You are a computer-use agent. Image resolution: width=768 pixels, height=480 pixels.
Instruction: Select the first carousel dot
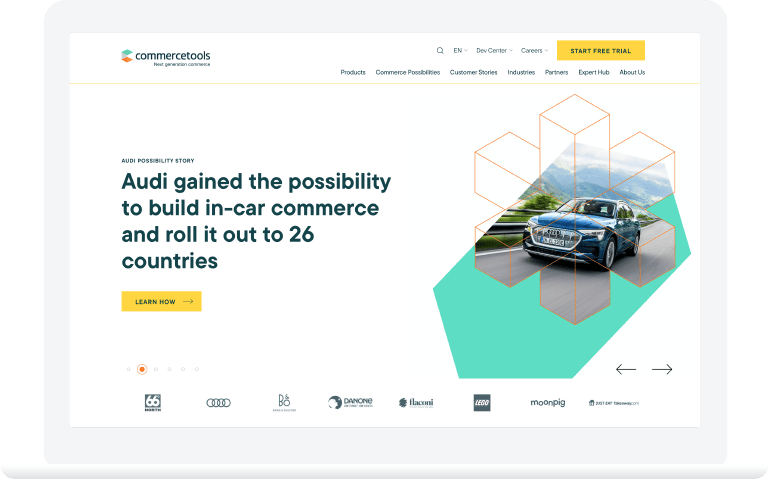(128, 369)
